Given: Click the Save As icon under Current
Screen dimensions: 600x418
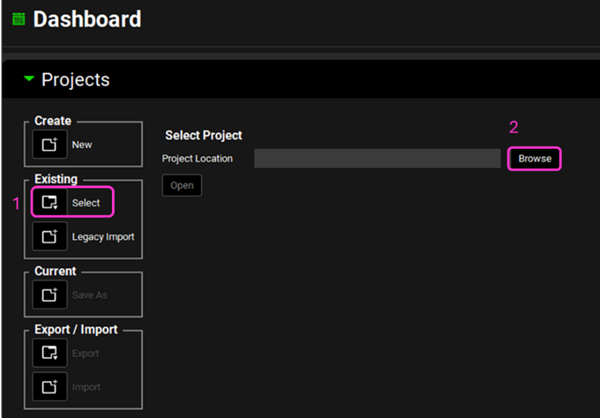Looking at the screenshot, I should point(49,295).
